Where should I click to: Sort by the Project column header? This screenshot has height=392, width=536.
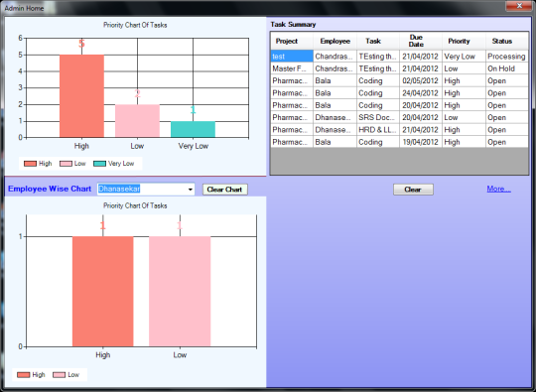(x=292, y=41)
